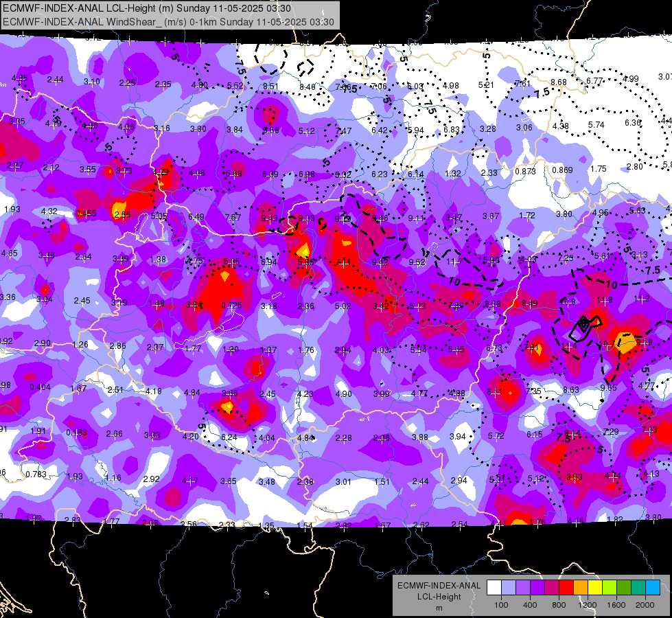Screen dimensions: 672x618
Task: Click the grid value '0.873'
Action: (525, 171)
